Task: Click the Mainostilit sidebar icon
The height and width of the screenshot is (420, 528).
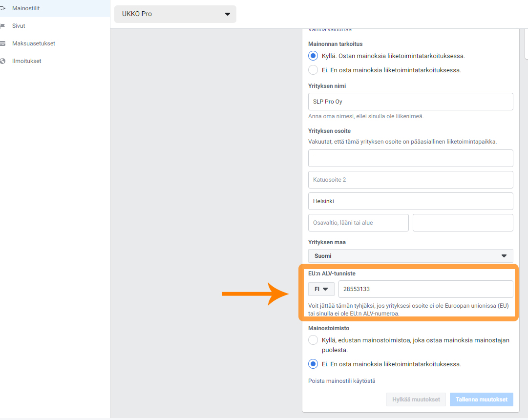Action: point(3,8)
